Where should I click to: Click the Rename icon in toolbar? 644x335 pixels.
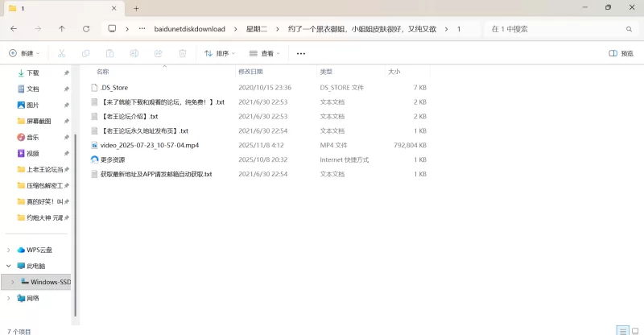pos(134,54)
